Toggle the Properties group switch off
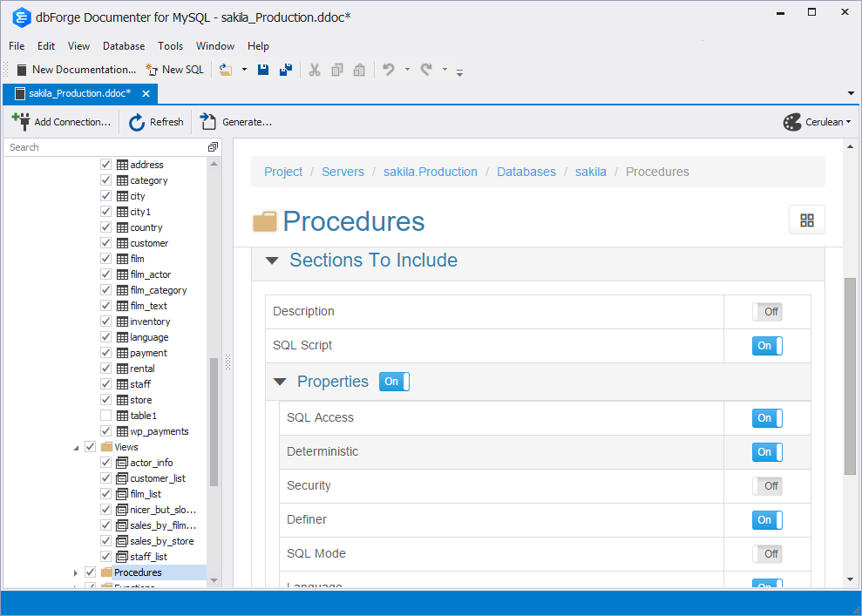Viewport: 862px width, 616px height. click(394, 382)
